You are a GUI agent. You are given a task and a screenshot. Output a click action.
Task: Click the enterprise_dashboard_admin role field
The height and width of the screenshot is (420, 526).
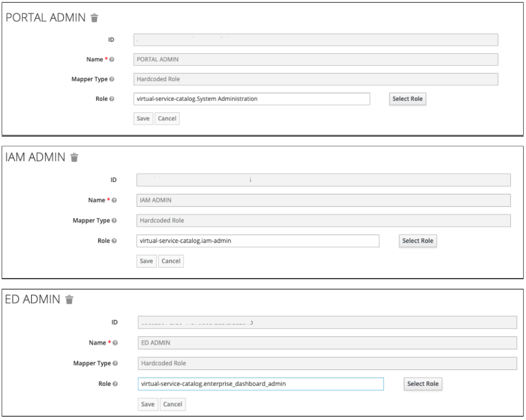260,384
